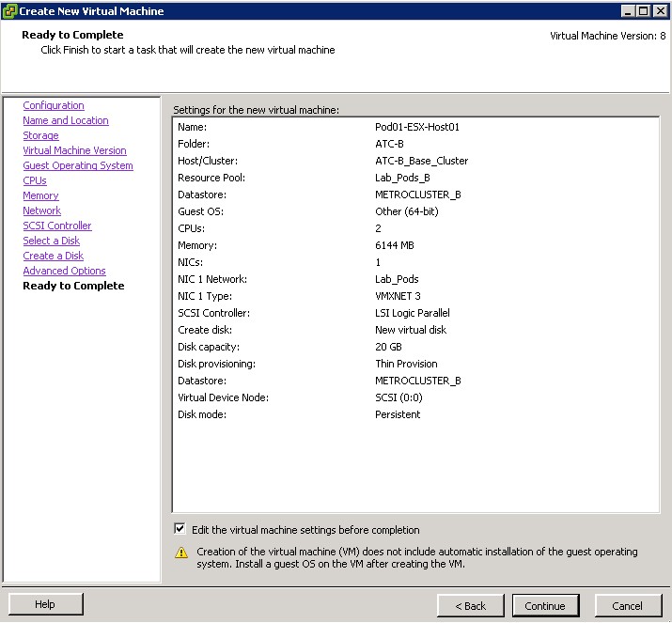Navigate to the CPUs step

[x=35, y=180]
